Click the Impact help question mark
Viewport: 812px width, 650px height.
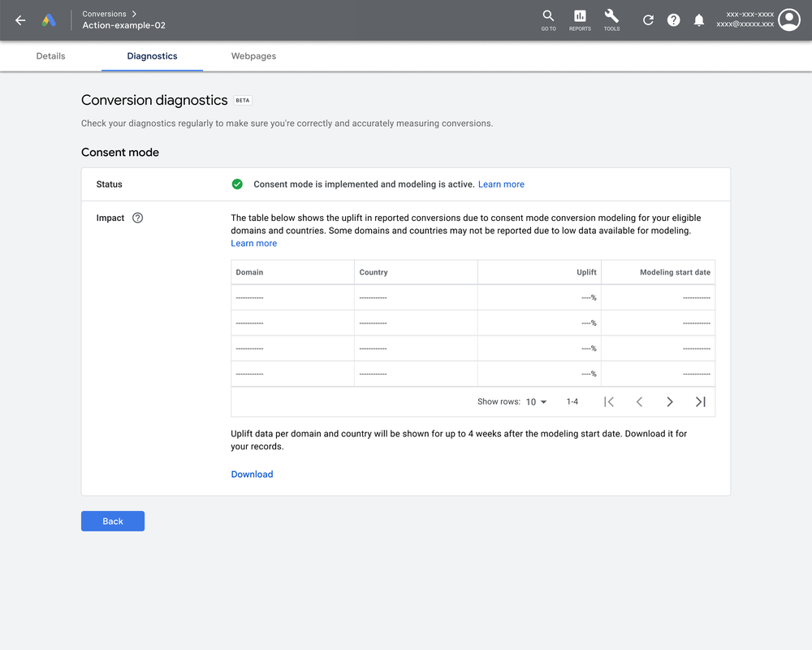pyautogui.click(x=136, y=218)
